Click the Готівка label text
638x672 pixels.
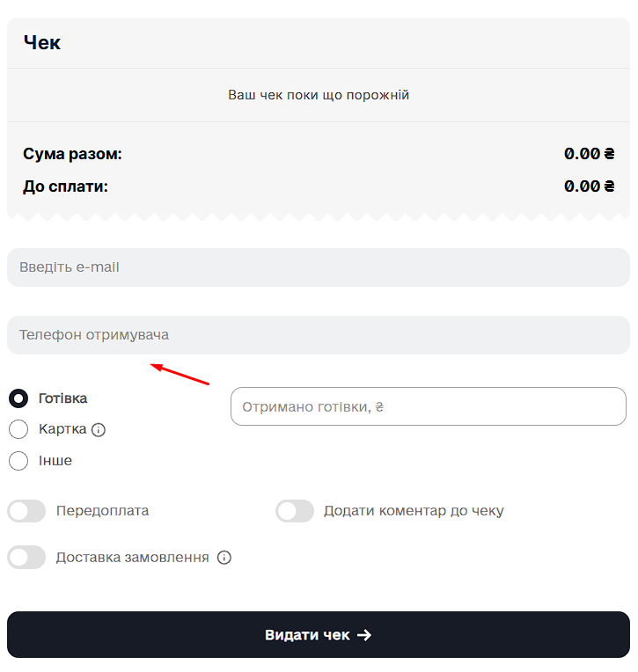tap(62, 398)
